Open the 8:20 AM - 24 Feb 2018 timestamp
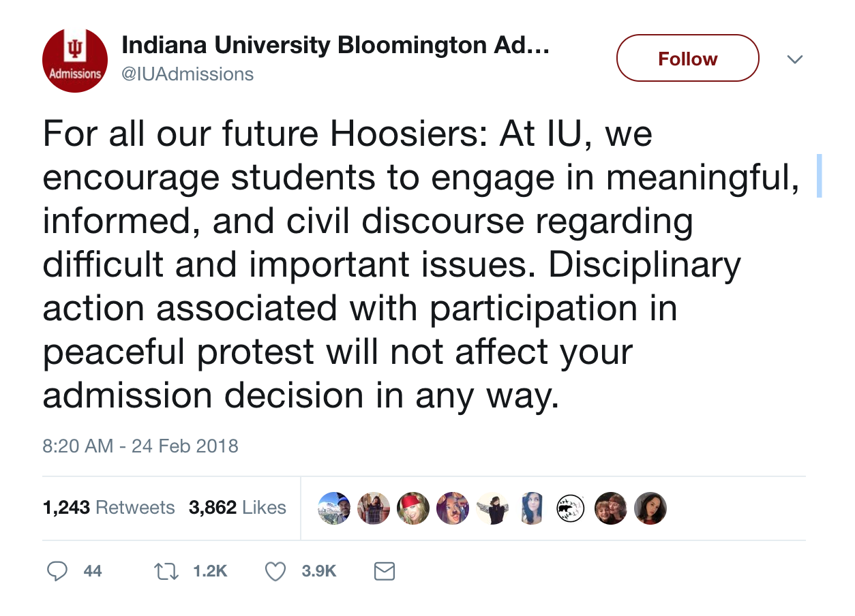The height and width of the screenshot is (616, 855). (140, 446)
